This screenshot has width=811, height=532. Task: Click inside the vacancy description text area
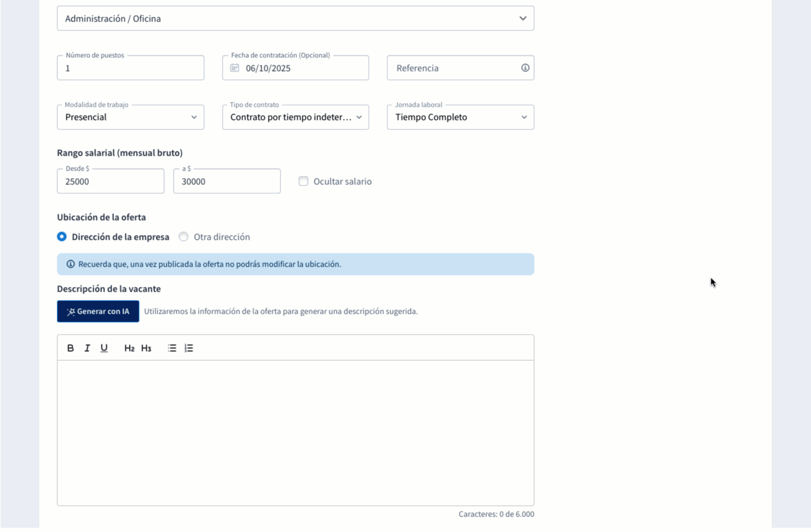(295, 432)
